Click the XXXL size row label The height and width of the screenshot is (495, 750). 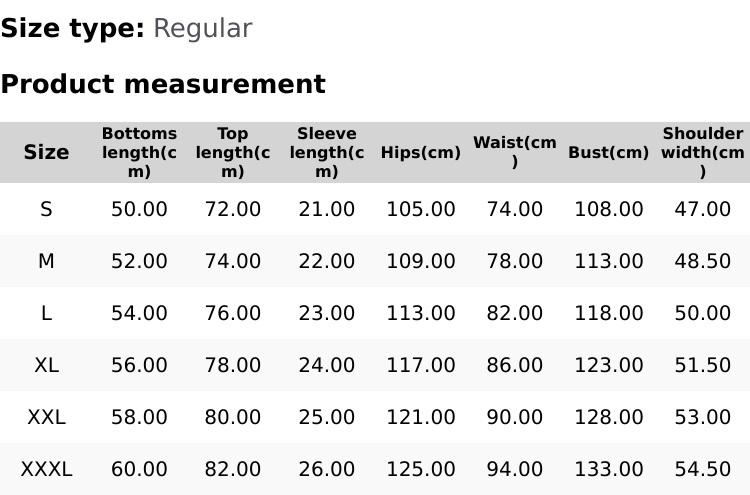coord(46,469)
